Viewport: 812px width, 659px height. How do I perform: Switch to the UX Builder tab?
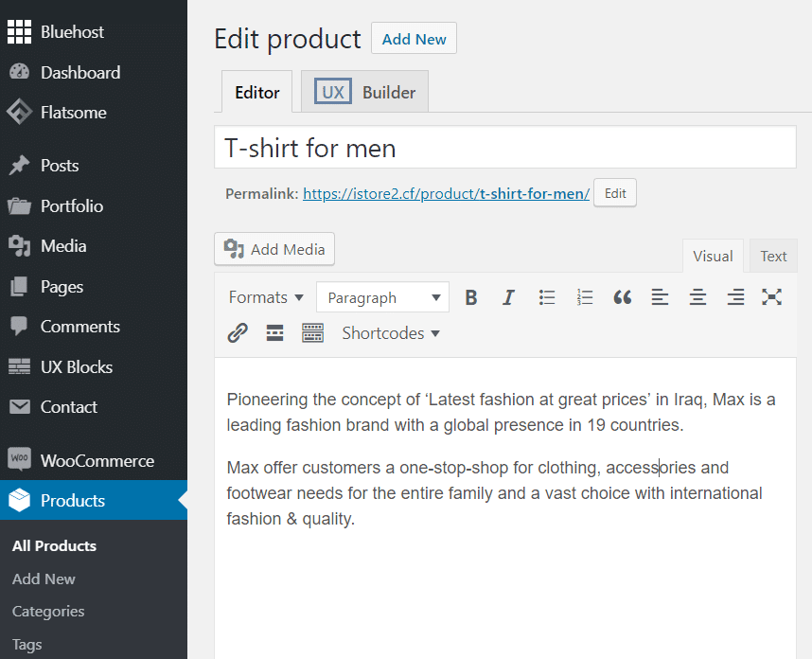364,92
